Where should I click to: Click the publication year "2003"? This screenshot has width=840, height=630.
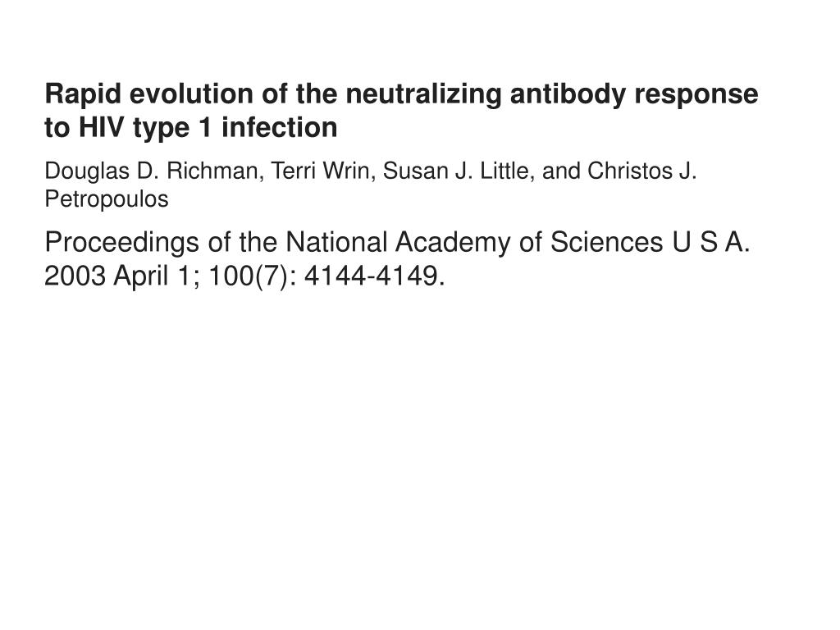pyautogui.click(x=75, y=276)
